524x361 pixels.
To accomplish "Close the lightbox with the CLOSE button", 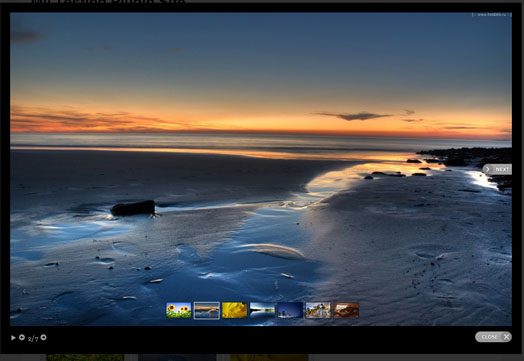I will click(493, 337).
